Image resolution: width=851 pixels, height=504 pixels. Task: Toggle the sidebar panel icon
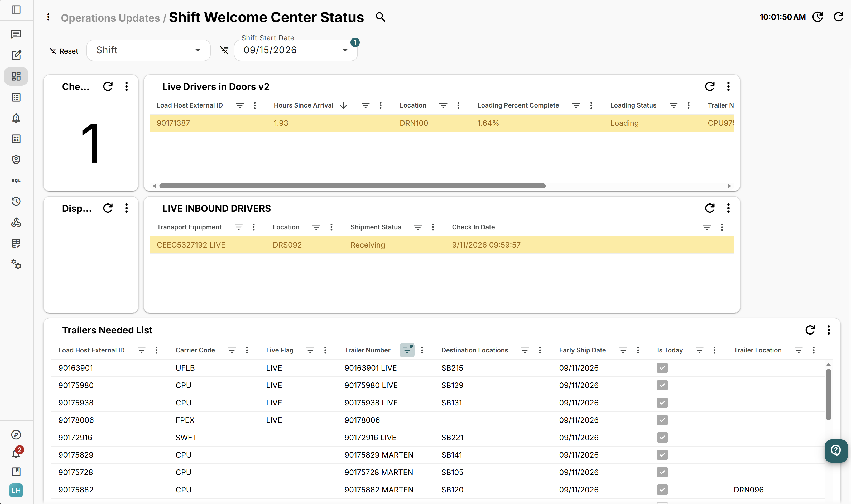pyautogui.click(x=16, y=10)
